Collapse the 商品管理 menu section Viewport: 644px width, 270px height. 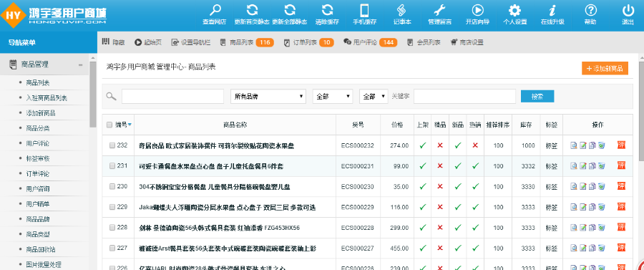click(80, 64)
